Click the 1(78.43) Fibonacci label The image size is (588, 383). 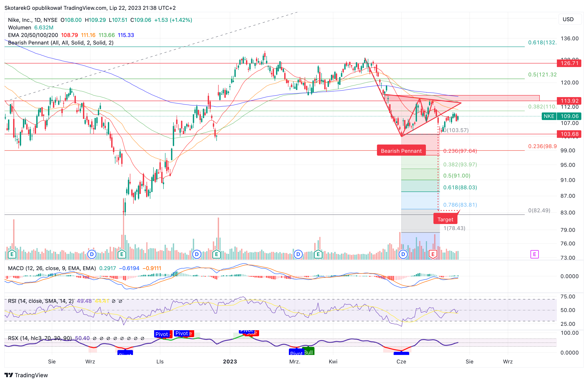454,228
